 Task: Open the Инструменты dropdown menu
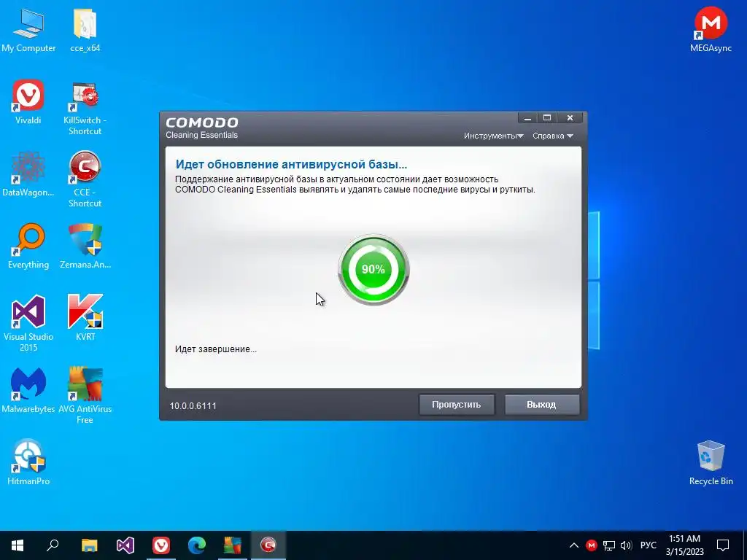click(x=494, y=136)
